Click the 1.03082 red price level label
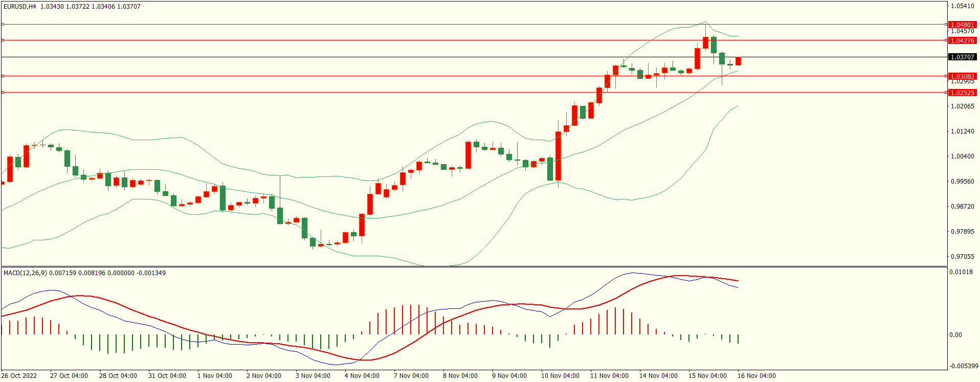 tap(962, 76)
